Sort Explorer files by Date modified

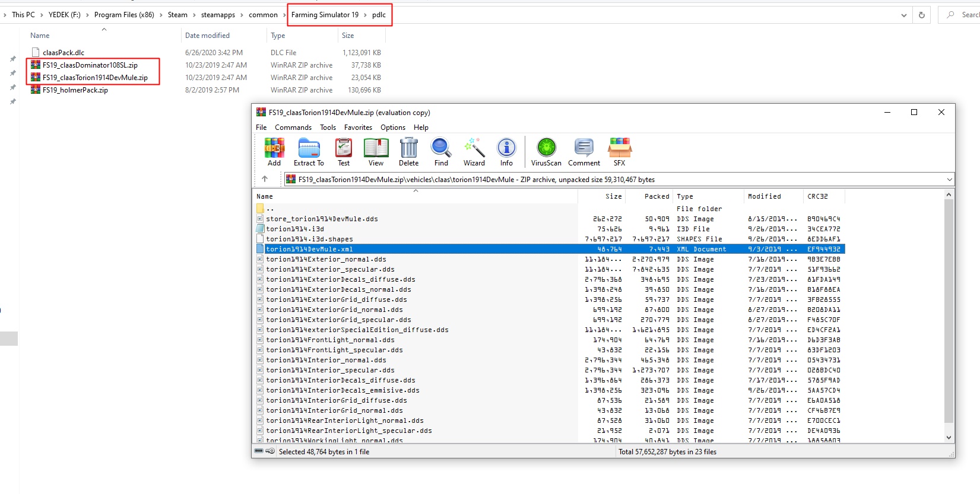tap(207, 36)
